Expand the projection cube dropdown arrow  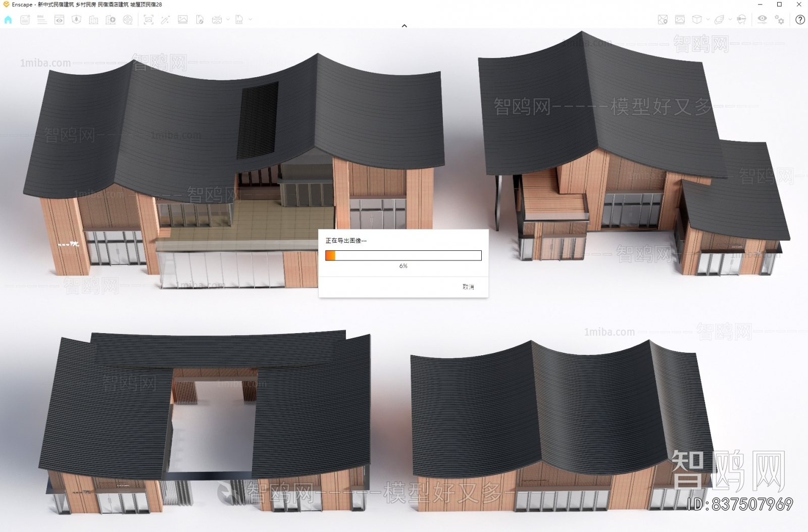[x=708, y=20]
